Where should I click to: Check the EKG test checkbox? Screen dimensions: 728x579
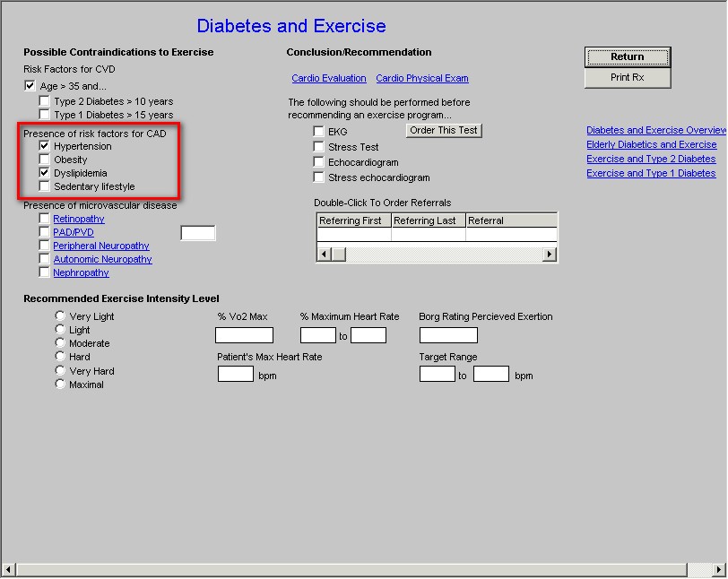click(318, 132)
